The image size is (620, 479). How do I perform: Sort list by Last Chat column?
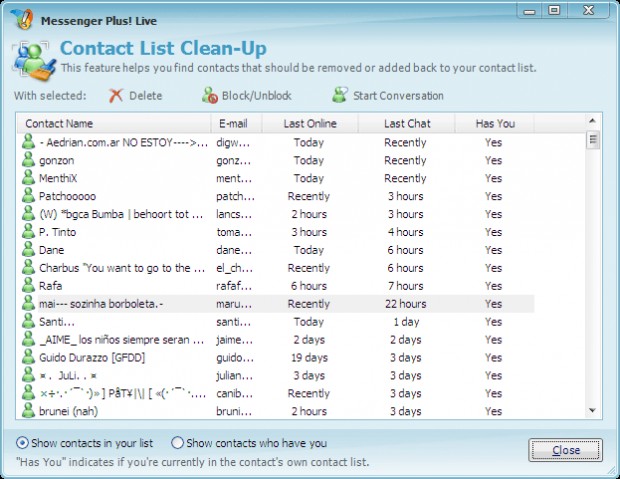[x=406, y=123]
